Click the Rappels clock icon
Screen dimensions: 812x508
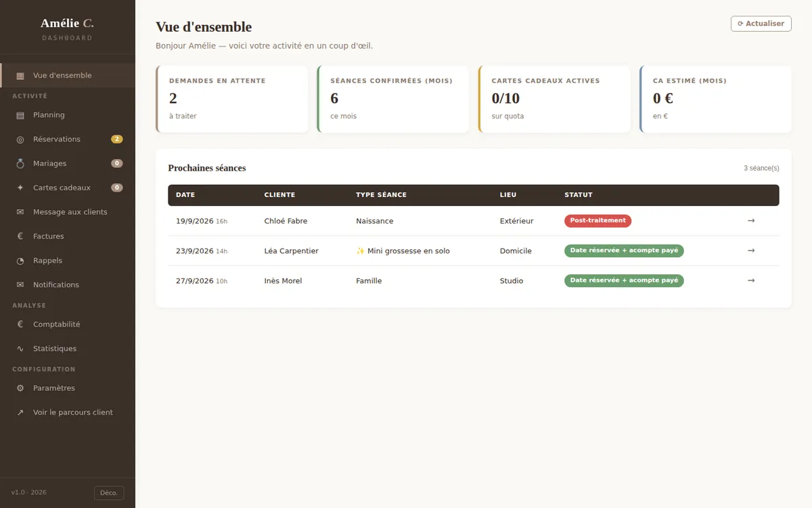click(x=20, y=261)
